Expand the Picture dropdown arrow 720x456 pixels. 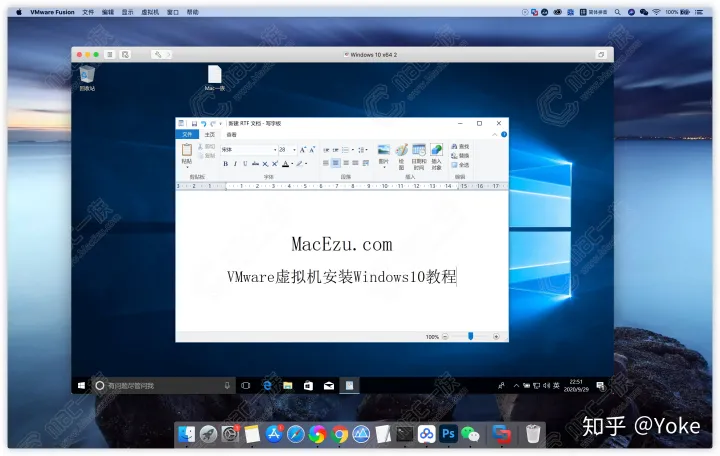point(384,167)
